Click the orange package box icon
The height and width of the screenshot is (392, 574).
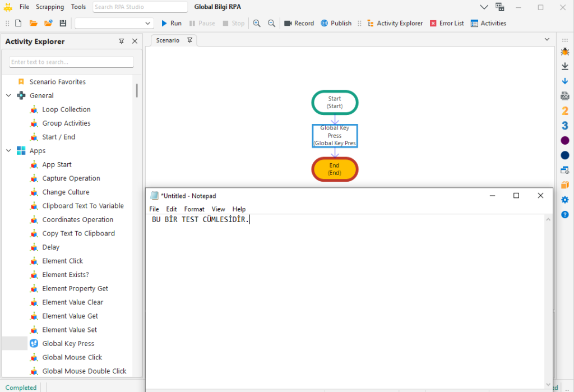[564, 185]
